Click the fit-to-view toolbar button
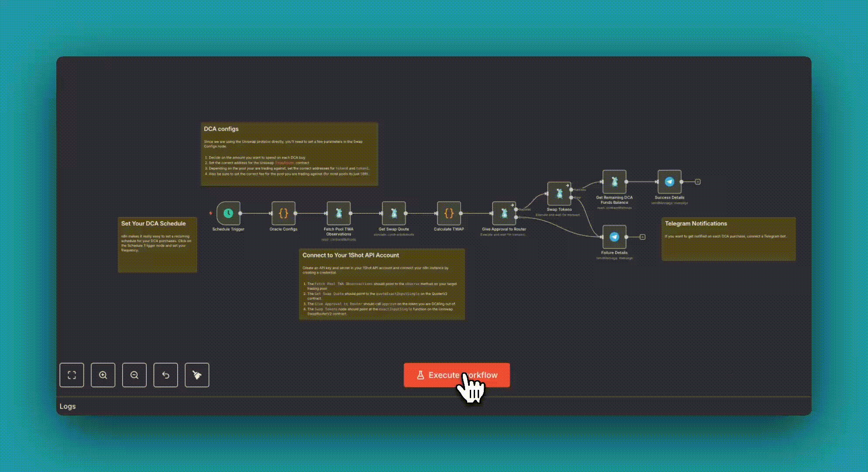The image size is (868, 472). (72, 375)
